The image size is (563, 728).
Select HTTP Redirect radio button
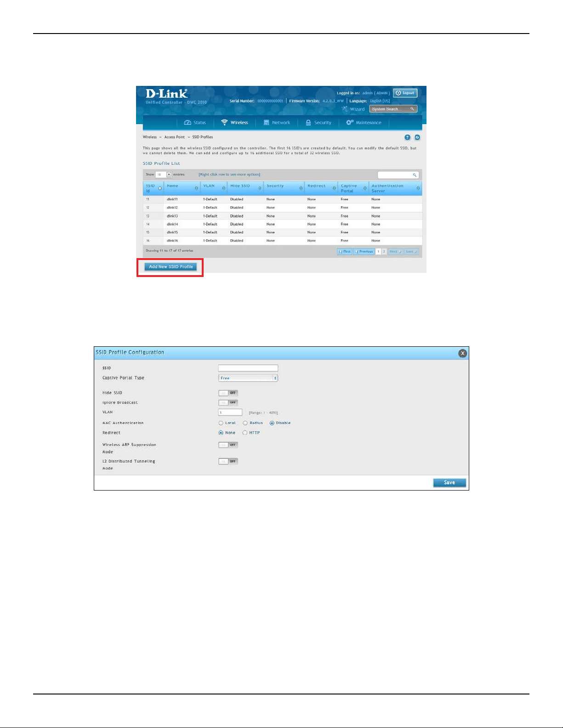coord(245,433)
